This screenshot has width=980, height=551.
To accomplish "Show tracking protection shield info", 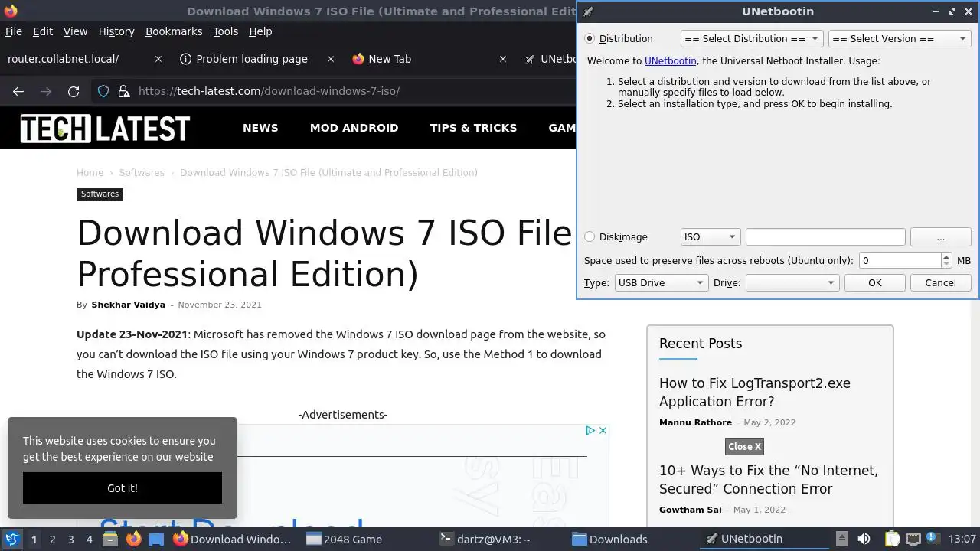I will coord(103,91).
